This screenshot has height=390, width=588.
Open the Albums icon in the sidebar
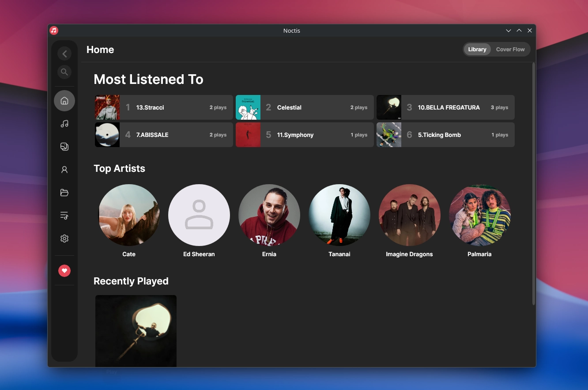click(64, 147)
